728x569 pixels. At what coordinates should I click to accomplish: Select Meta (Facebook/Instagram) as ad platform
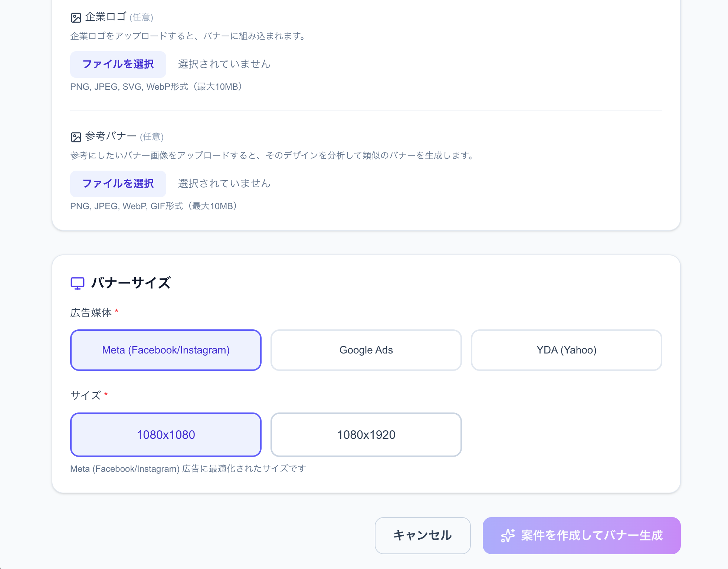pyautogui.click(x=165, y=350)
